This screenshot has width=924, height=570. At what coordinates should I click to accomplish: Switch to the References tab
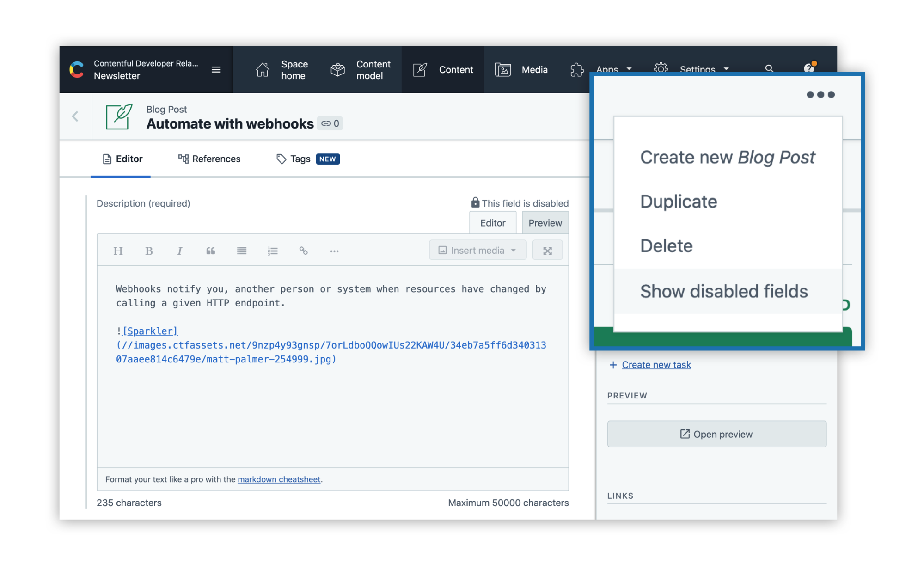pyautogui.click(x=209, y=159)
